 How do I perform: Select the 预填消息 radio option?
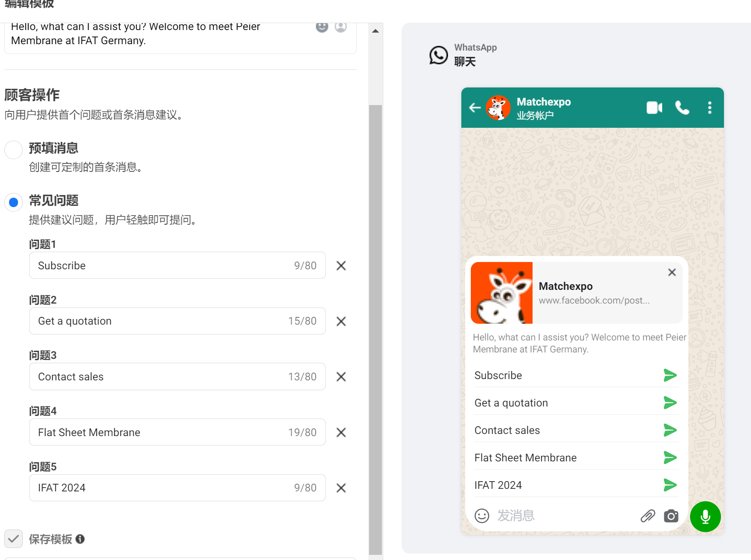[x=13, y=150]
